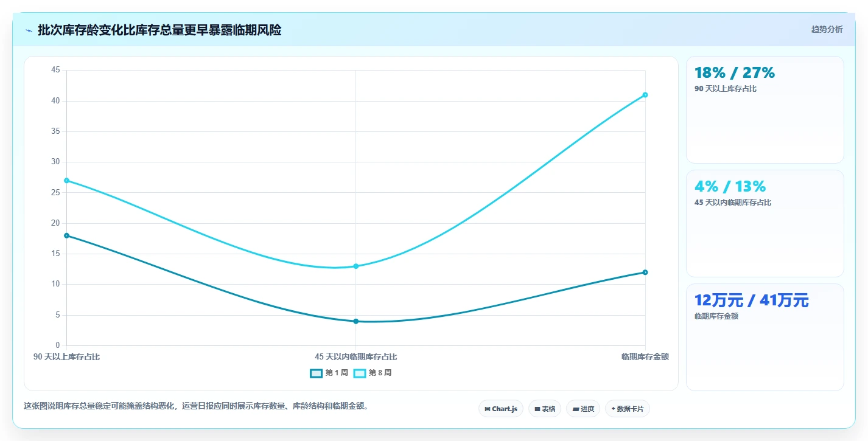Click the 90 天以上库存占比 card caption
The width and height of the screenshot is (868, 441).
coord(726,89)
